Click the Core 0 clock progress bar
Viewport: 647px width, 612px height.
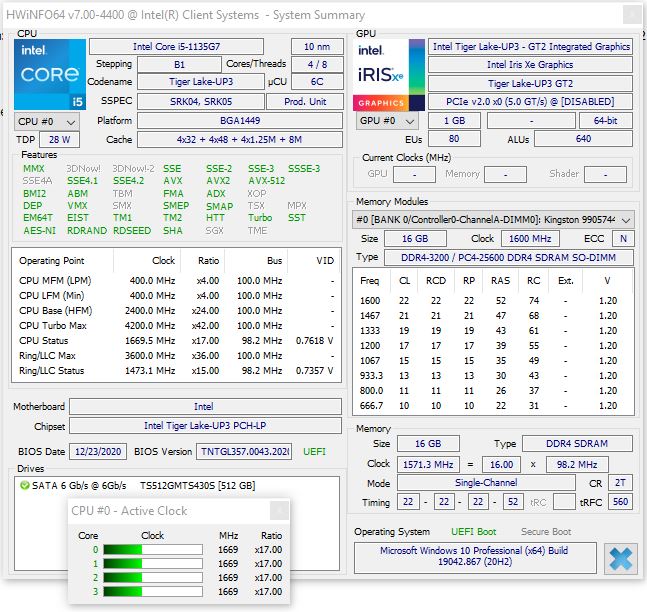point(153,550)
